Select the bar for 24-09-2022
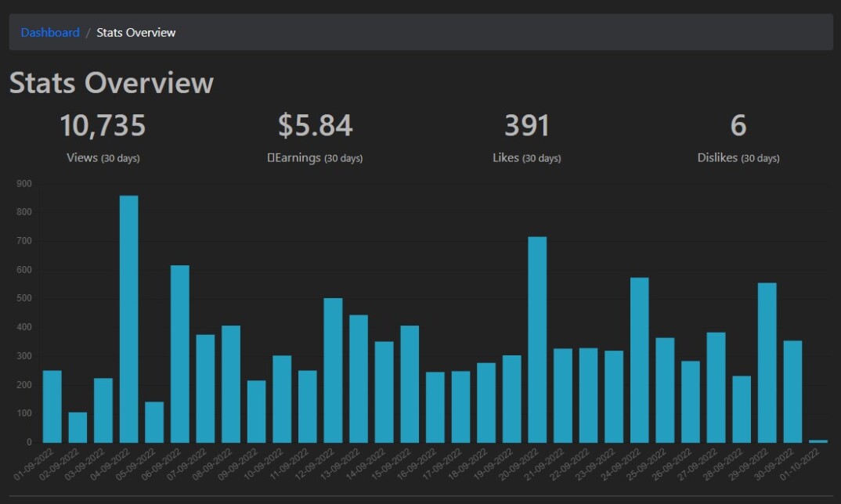This screenshot has width=841, height=504. (639, 360)
